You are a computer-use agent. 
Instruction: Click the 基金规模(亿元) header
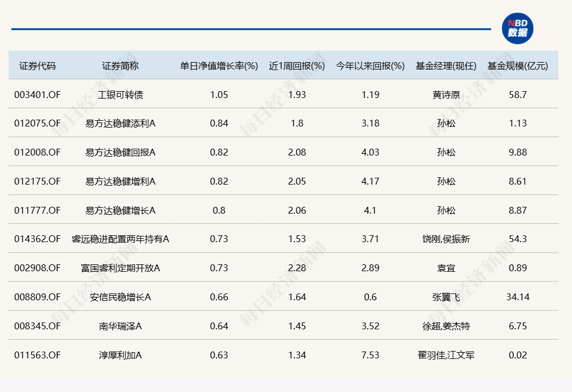pos(518,66)
